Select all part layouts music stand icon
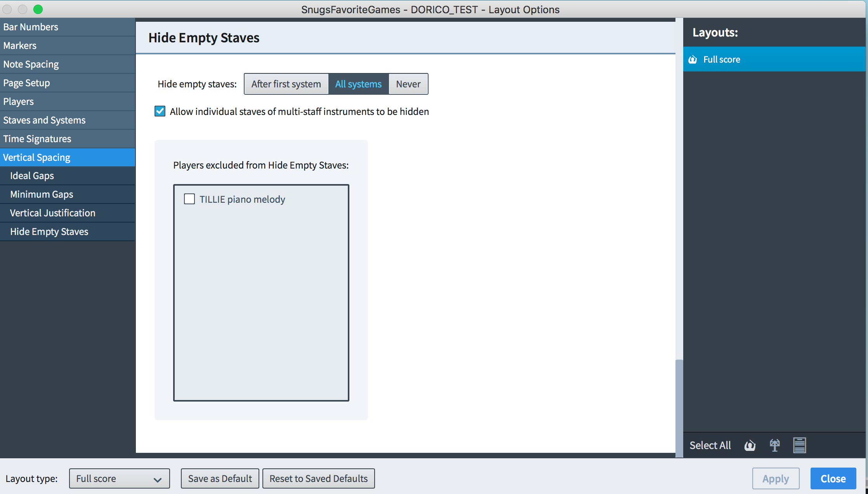Viewport: 868px width, 494px height. click(x=774, y=445)
